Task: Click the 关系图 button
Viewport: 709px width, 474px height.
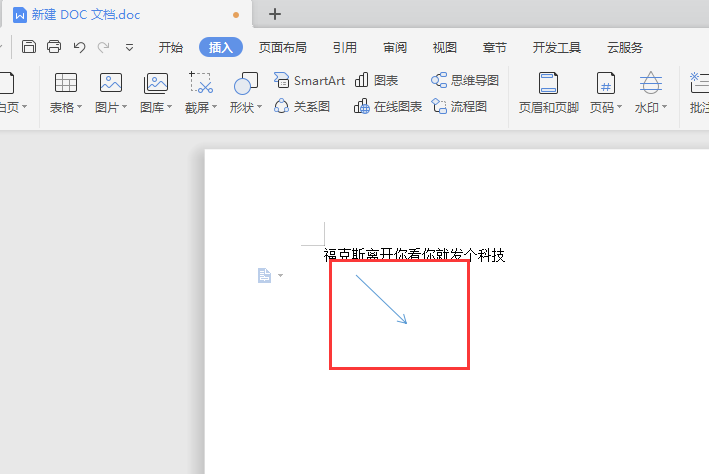Action: [x=302, y=106]
